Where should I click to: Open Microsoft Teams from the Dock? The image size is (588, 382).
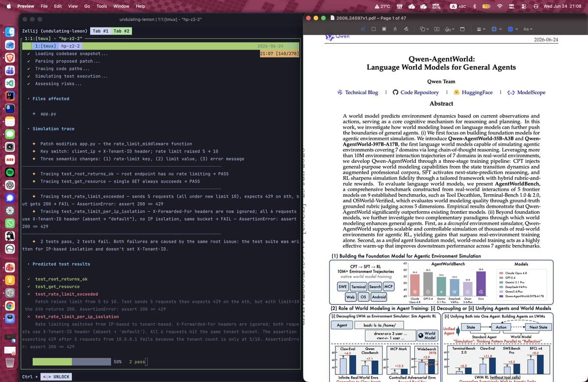[10, 71]
